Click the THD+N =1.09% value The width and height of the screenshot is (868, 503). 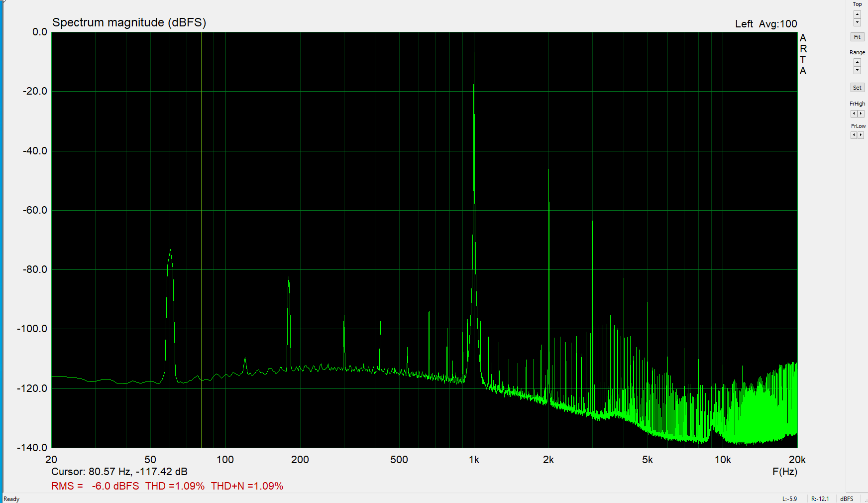[x=247, y=486]
